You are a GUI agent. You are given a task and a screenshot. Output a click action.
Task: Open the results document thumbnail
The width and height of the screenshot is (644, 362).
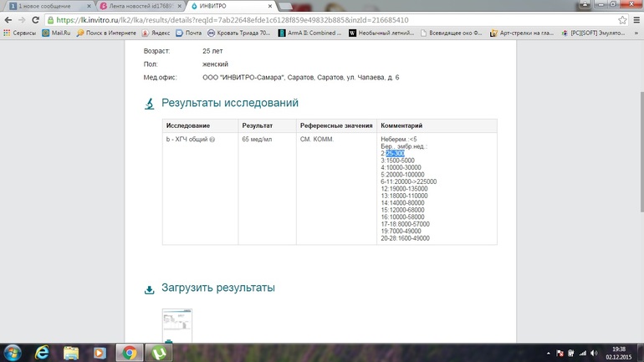pos(176,324)
